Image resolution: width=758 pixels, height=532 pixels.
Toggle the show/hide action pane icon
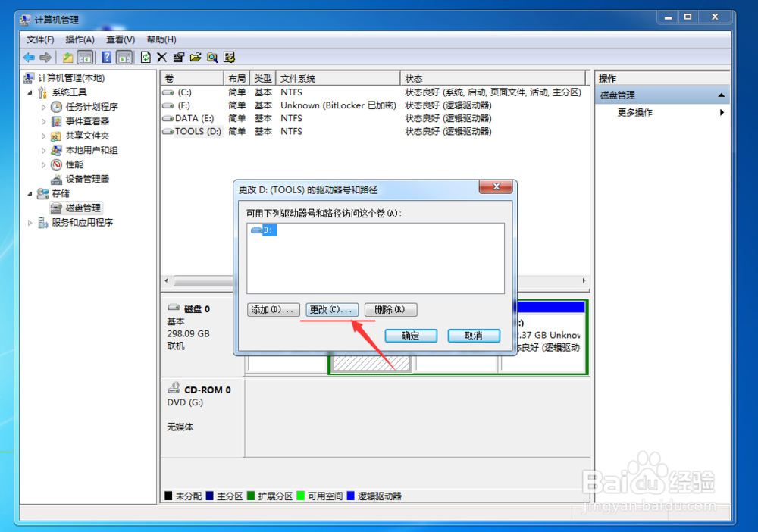tap(124, 58)
